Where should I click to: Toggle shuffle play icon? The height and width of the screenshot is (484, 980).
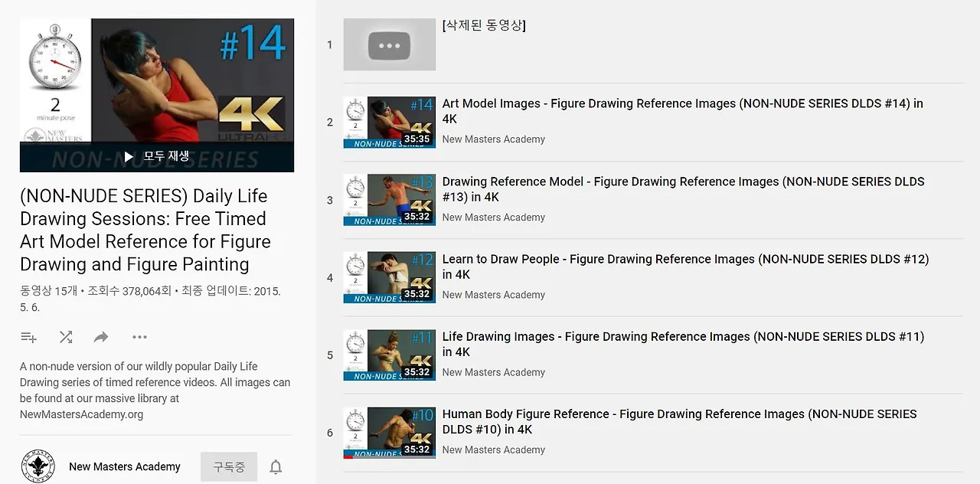66,337
